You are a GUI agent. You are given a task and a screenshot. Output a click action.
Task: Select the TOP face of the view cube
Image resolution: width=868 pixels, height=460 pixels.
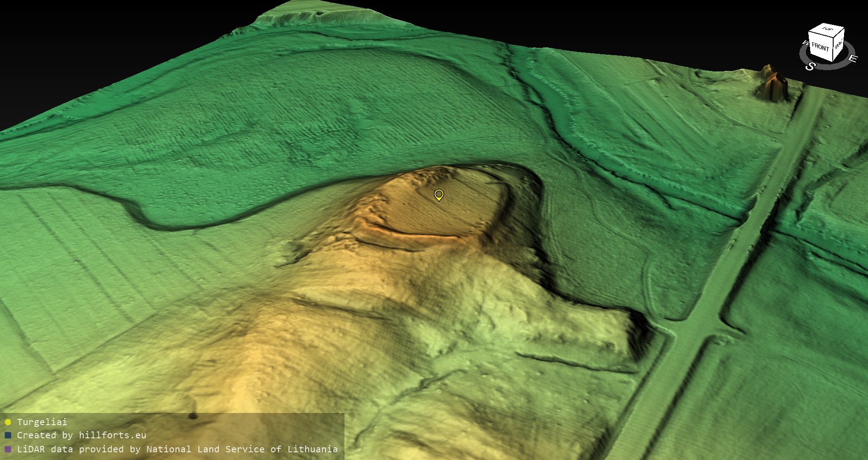[827, 30]
